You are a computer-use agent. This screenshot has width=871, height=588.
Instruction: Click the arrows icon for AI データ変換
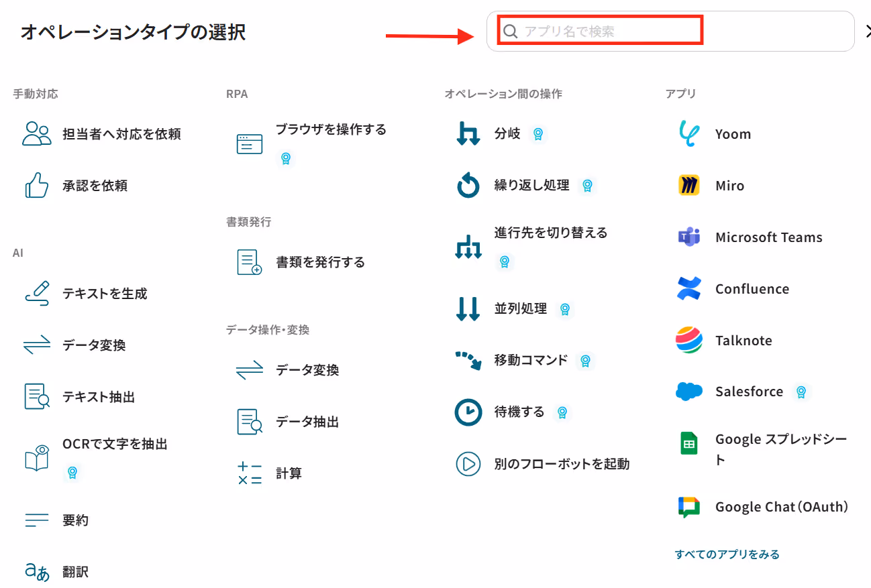click(36, 345)
